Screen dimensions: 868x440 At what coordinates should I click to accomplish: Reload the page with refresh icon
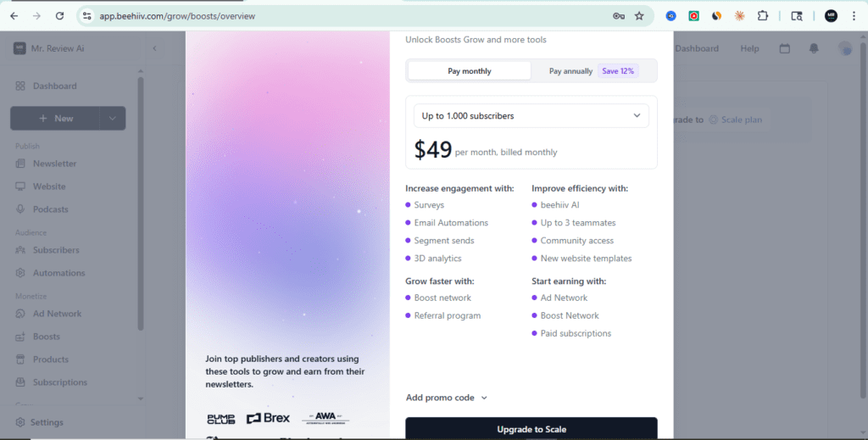[60, 16]
